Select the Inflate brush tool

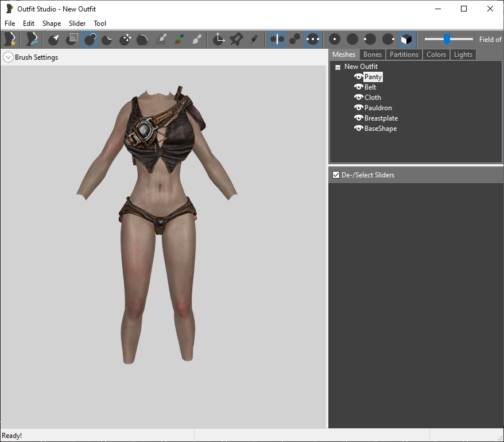(90, 39)
